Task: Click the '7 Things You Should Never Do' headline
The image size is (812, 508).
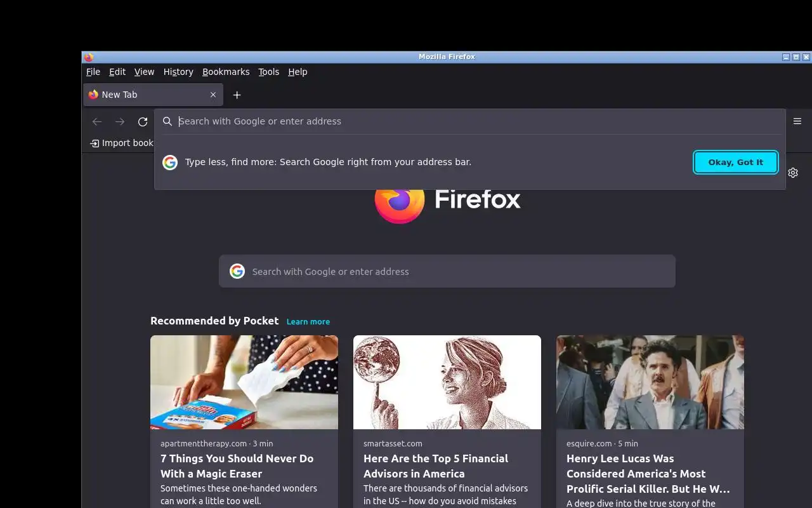Action: [237, 466]
